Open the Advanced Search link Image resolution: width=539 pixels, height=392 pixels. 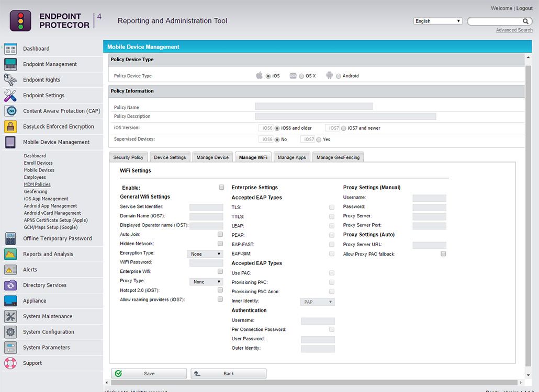514,30
